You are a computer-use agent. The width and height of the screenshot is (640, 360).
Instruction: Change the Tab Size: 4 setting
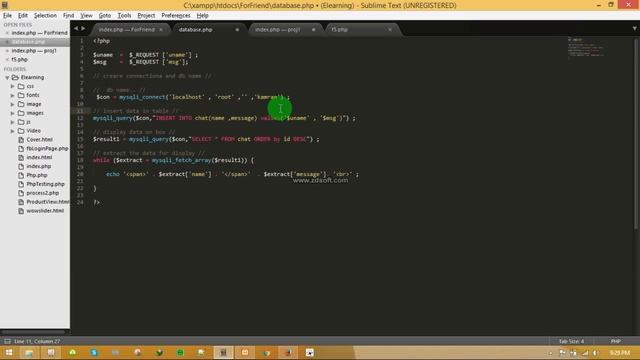[571, 341]
